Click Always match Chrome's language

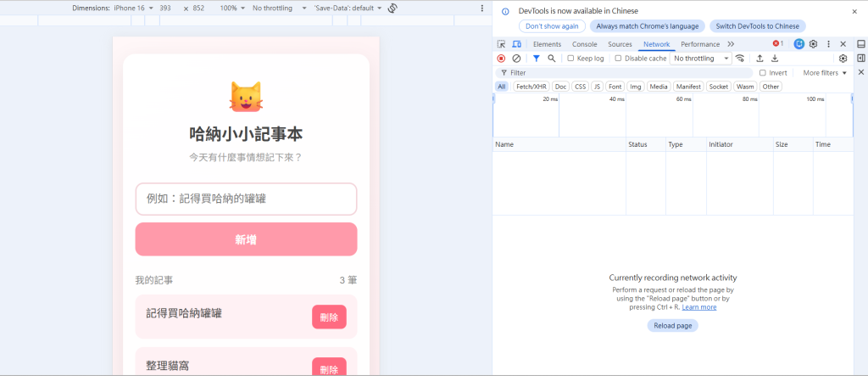point(648,26)
